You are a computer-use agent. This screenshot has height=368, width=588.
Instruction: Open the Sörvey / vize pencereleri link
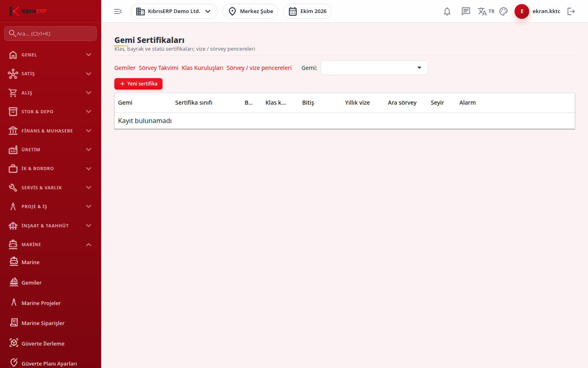259,68
